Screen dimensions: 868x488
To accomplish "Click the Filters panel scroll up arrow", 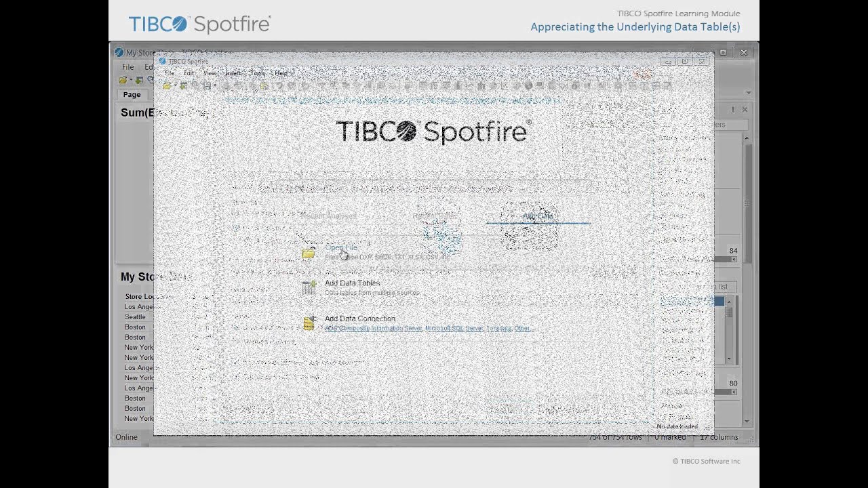I will (x=747, y=138).
